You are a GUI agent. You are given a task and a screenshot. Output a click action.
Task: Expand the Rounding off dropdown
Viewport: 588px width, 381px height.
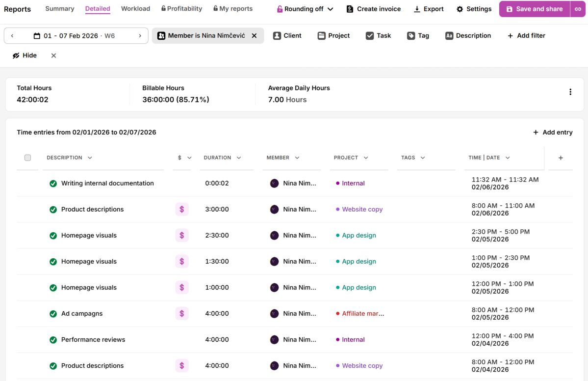pyautogui.click(x=305, y=9)
